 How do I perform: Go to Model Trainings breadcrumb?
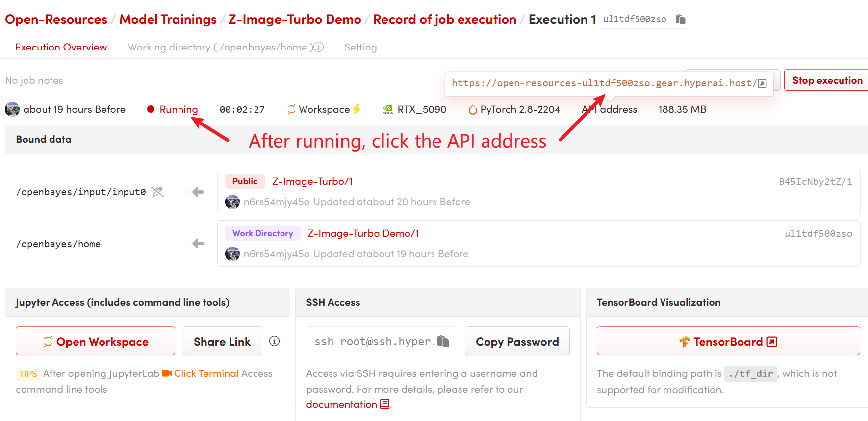(x=168, y=19)
